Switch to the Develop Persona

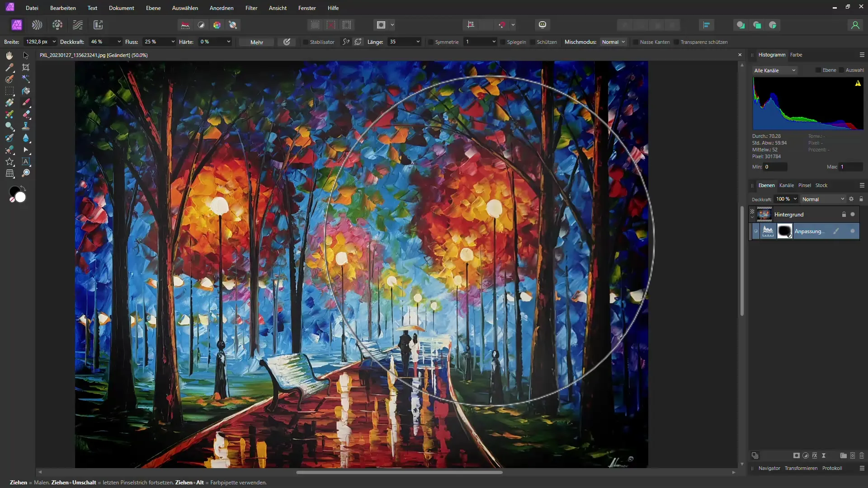pyautogui.click(x=57, y=25)
